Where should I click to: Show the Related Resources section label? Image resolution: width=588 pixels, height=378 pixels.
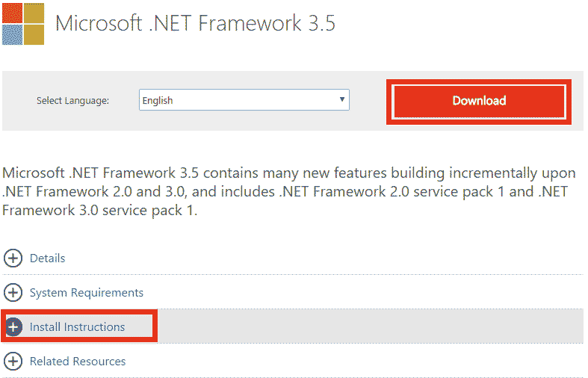tap(78, 362)
